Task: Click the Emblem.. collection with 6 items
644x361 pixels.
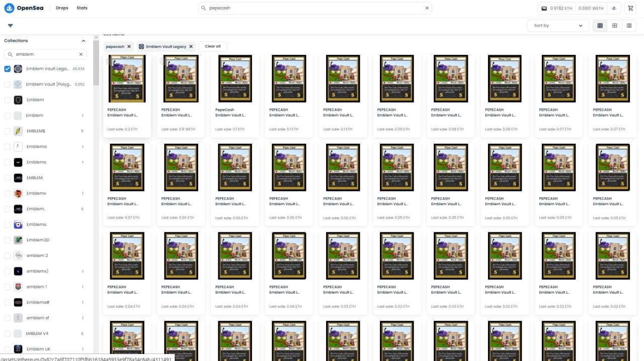Action: 45,209
